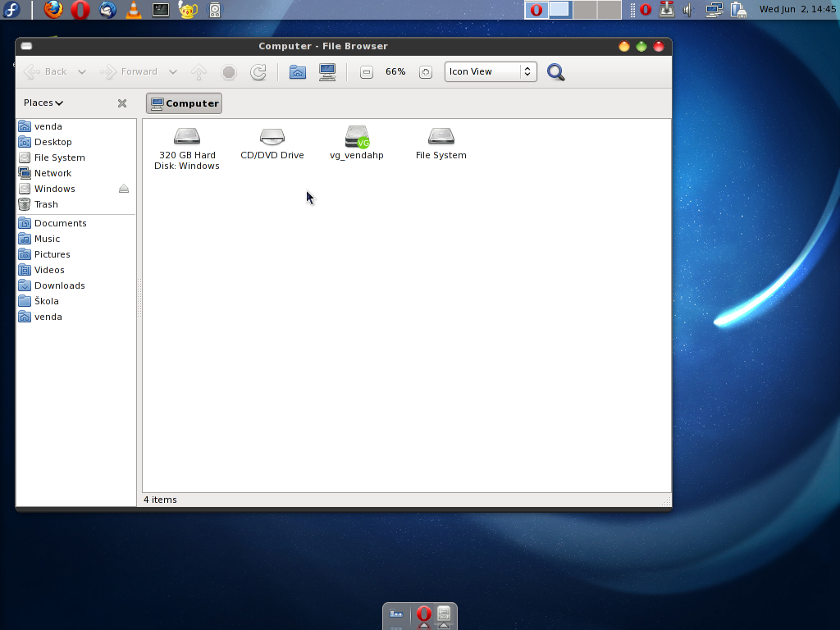Zoom out with the minus button
Screen dimensions: 840x630
[x=367, y=72]
